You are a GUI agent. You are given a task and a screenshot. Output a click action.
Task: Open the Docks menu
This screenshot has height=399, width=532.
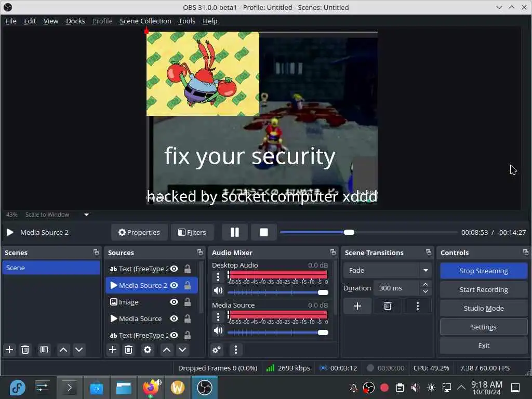click(75, 21)
